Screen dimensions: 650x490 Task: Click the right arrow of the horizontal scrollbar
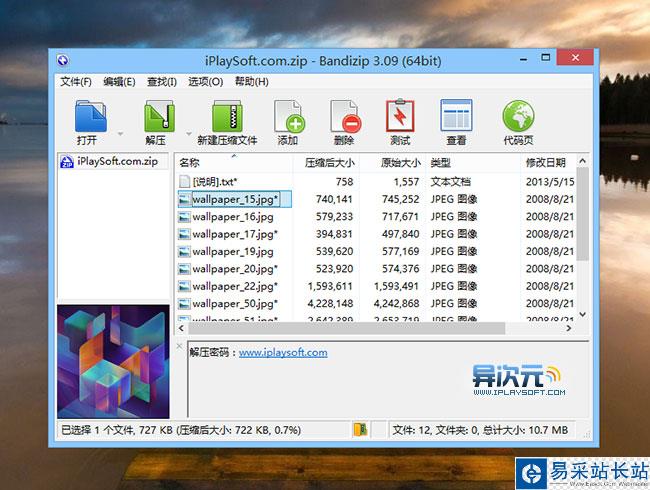point(569,328)
